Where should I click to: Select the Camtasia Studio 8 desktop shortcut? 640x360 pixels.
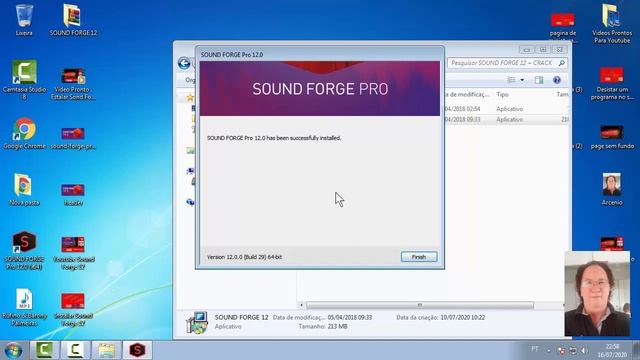tap(24, 80)
